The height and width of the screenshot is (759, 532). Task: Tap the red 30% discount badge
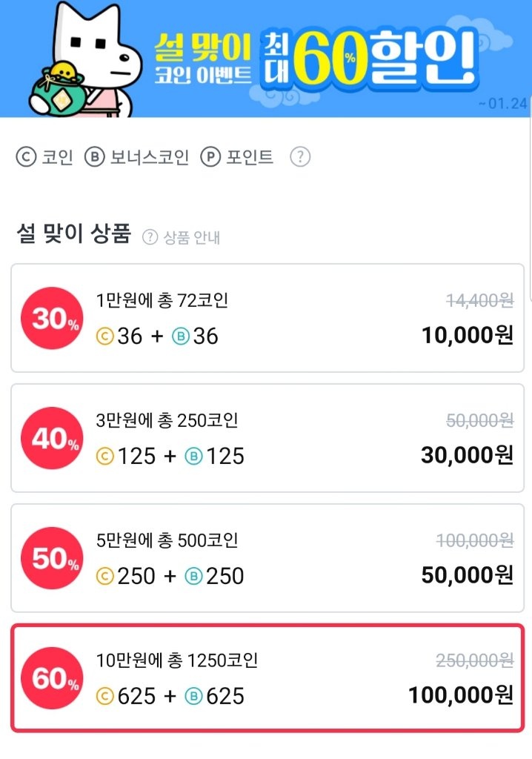(53, 318)
